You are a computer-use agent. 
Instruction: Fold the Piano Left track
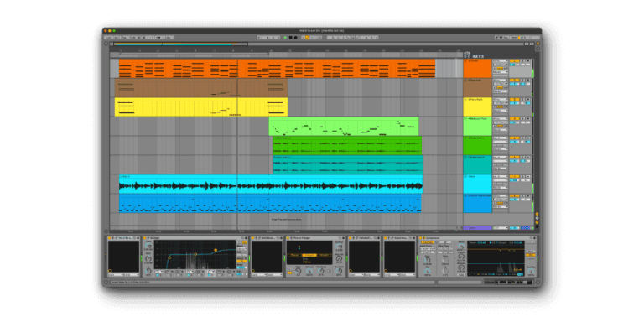coord(465,80)
